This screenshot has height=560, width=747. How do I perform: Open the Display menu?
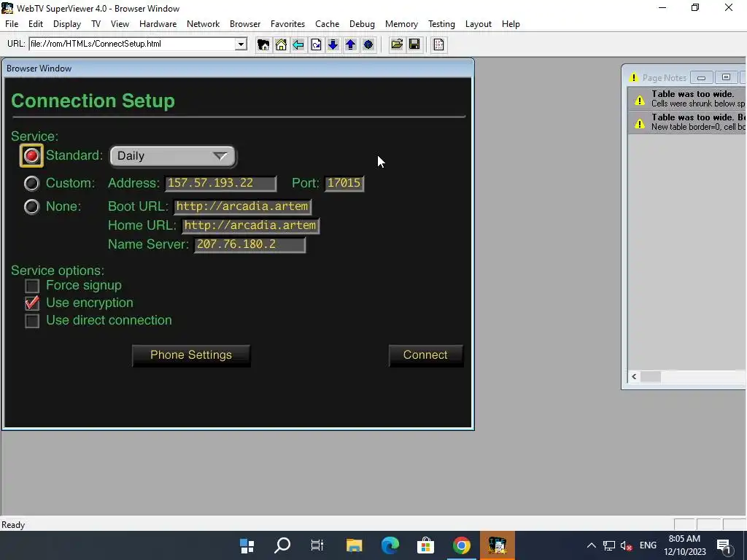pos(66,24)
